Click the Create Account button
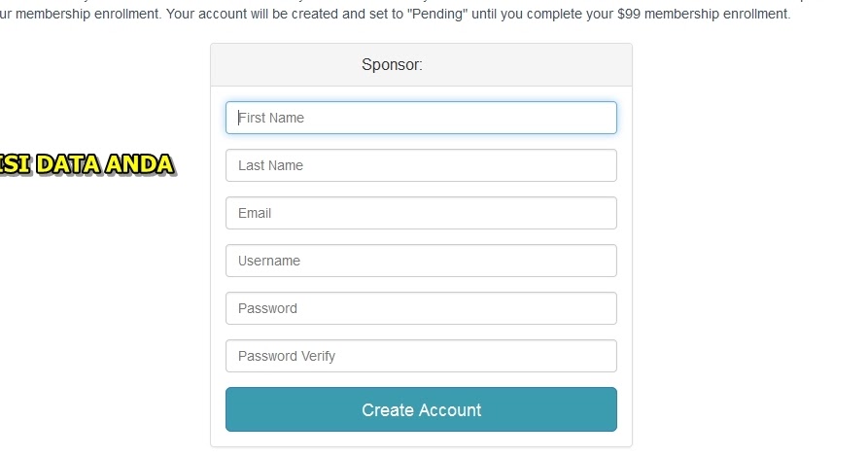Viewport: 868px width, 457px height. (421, 409)
